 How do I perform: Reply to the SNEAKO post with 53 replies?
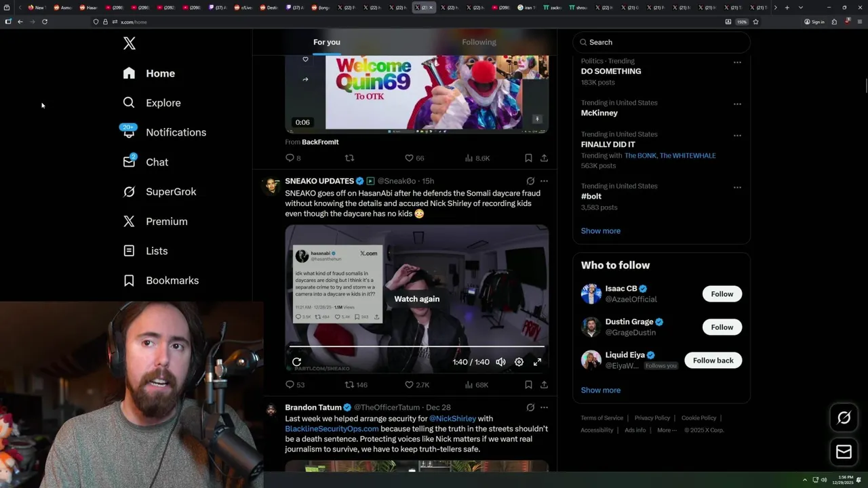pos(295,385)
